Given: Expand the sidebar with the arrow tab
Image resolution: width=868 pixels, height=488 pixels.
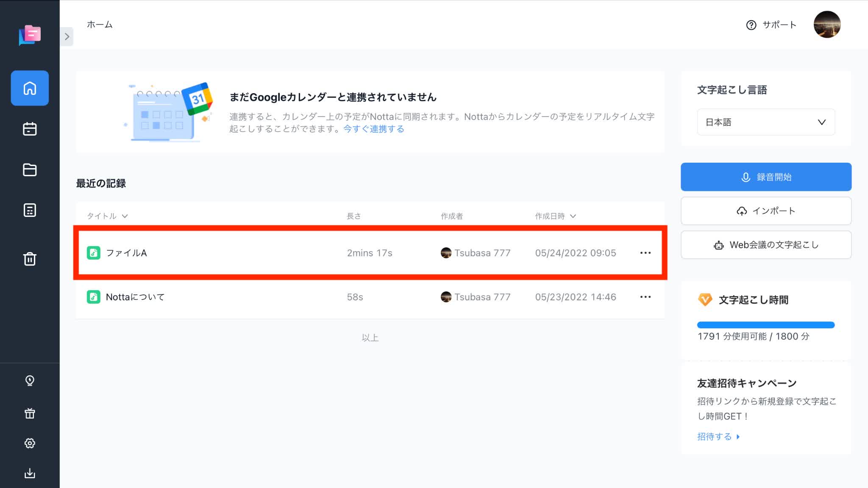Looking at the screenshot, I should coord(67,37).
